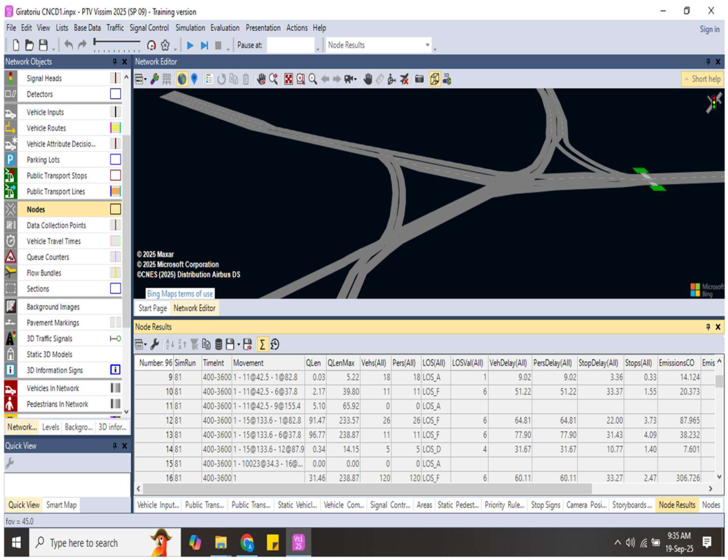The image size is (728, 560).
Task: Open Network Editor graphic parameters wrench icon
Action: click(x=154, y=79)
